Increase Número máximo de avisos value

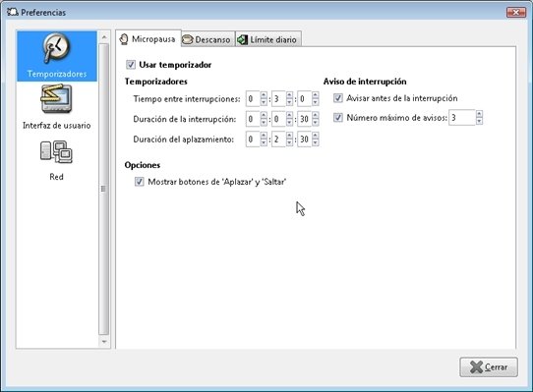point(479,114)
